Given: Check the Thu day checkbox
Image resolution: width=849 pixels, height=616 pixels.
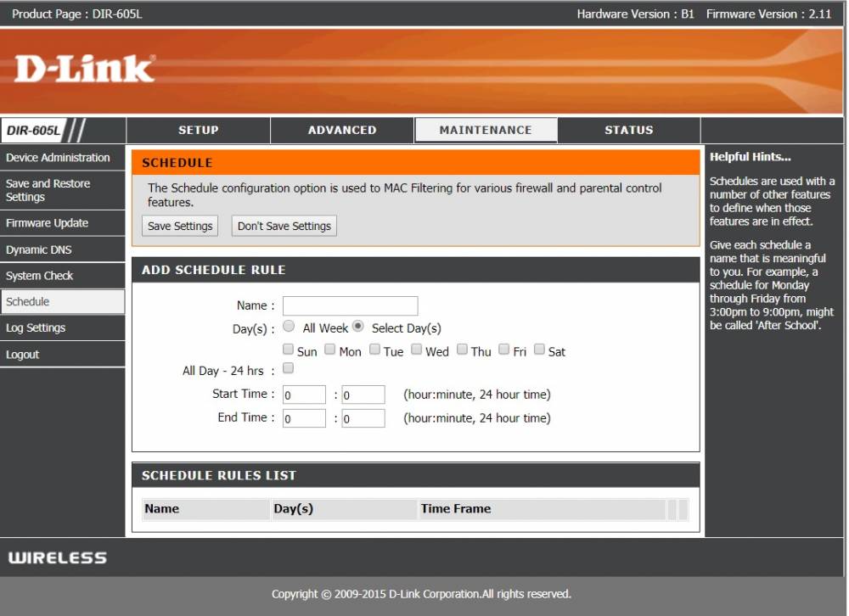Looking at the screenshot, I should tap(462, 349).
